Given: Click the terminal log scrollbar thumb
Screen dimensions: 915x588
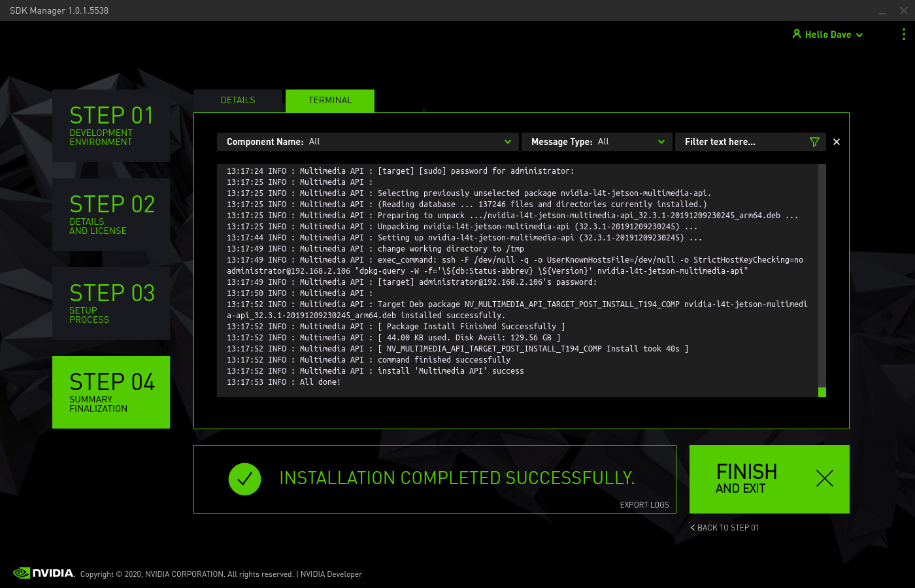Looking at the screenshot, I should coord(822,392).
